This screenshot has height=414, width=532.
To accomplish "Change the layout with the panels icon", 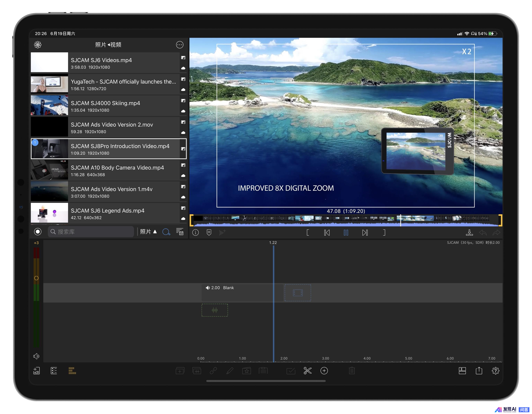I will pos(462,371).
